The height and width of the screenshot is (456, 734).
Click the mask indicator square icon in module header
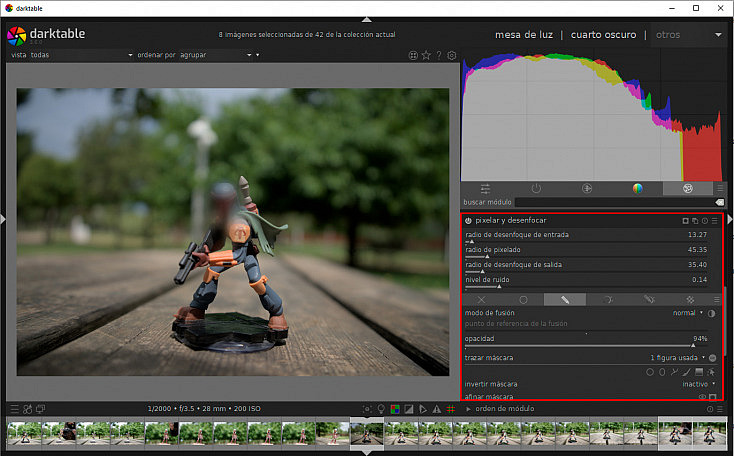[x=685, y=221]
